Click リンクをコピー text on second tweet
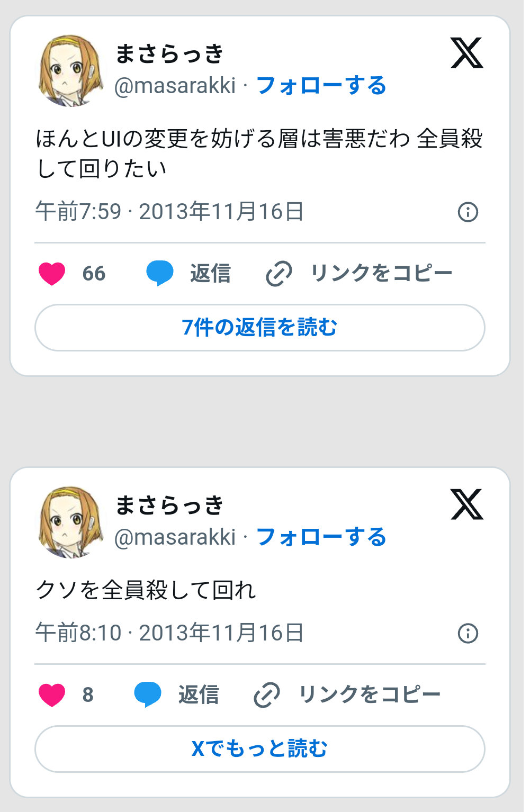 point(370,694)
